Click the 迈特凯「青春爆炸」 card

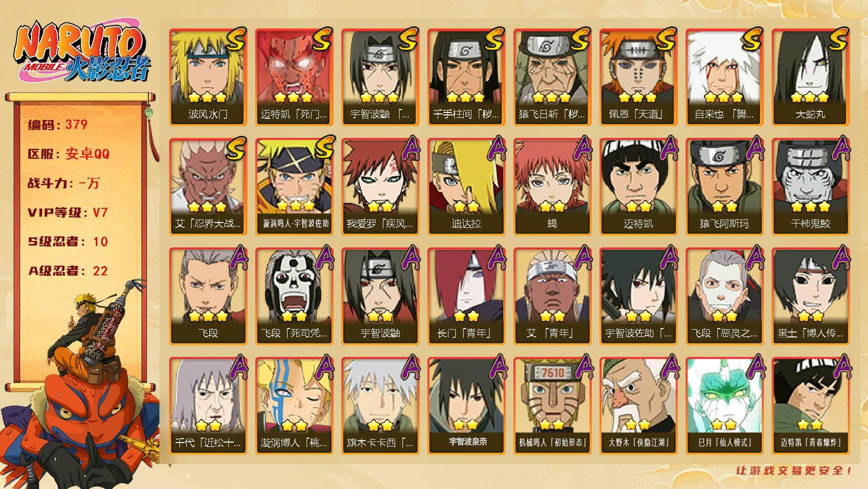[811, 406]
